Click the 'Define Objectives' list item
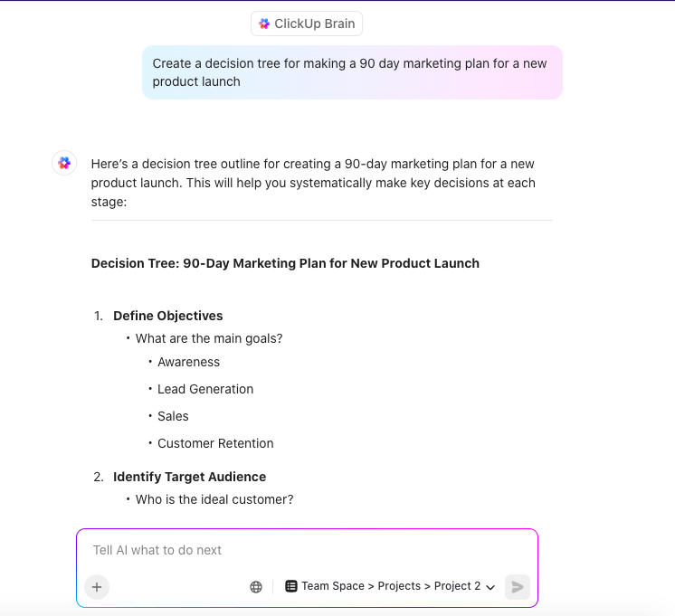 coord(168,316)
